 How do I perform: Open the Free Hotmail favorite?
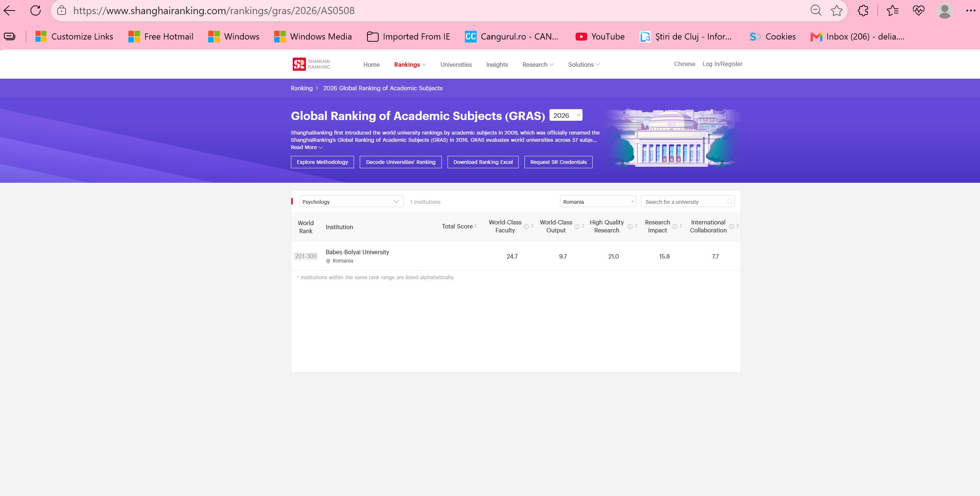tap(161, 37)
